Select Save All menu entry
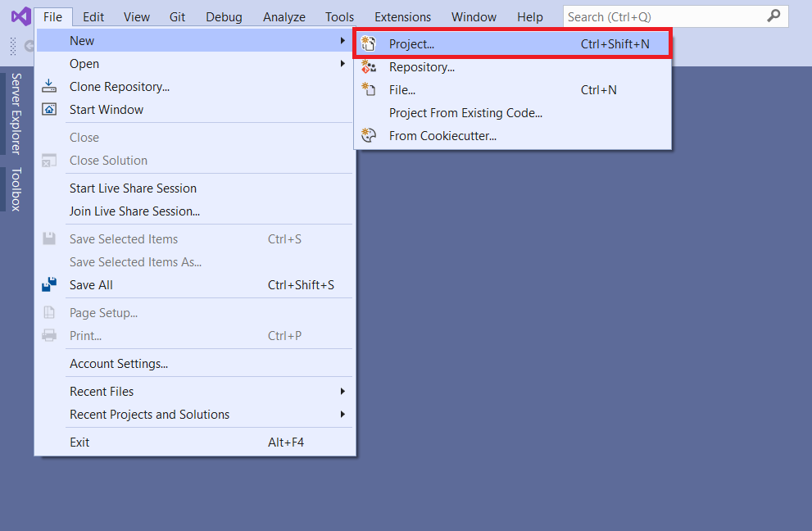Image resolution: width=812 pixels, height=531 pixels. (195, 284)
